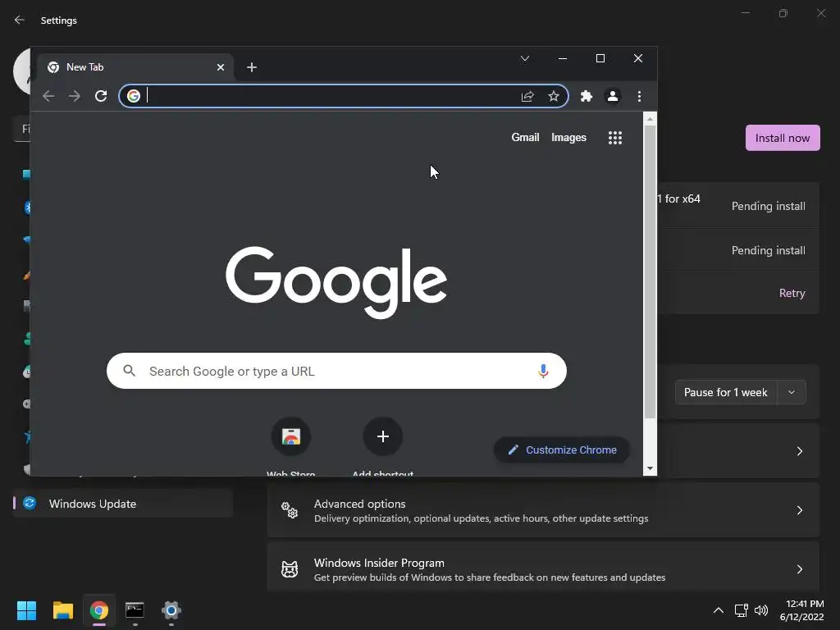Share this page icon in address bar

click(x=527, y=96)
